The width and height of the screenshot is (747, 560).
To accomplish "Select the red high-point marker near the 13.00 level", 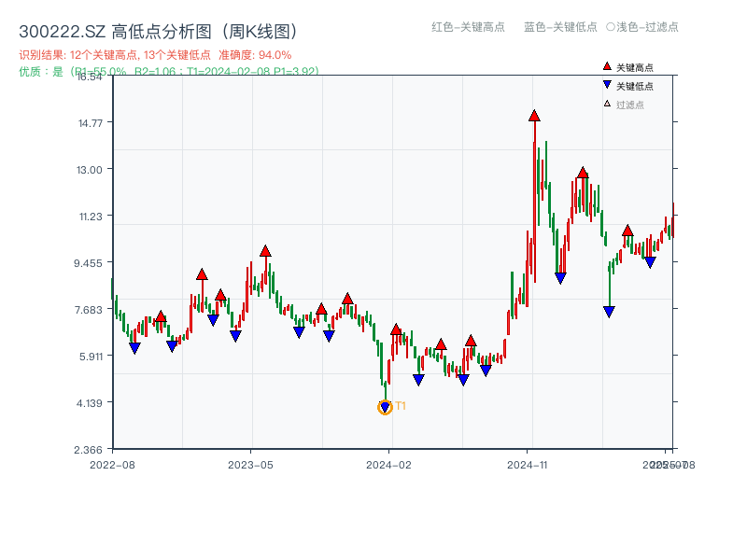I will pyautogui.click(x=582, y=173).
